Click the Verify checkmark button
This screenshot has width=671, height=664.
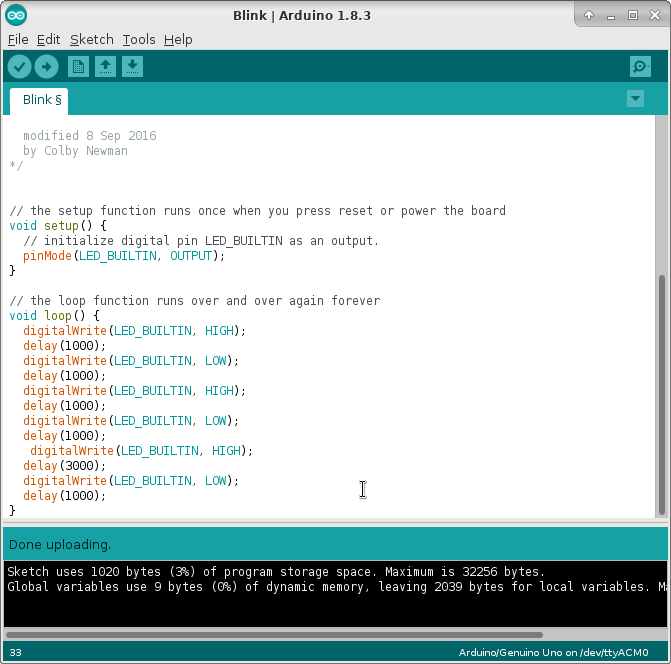(x=19, y=67)
